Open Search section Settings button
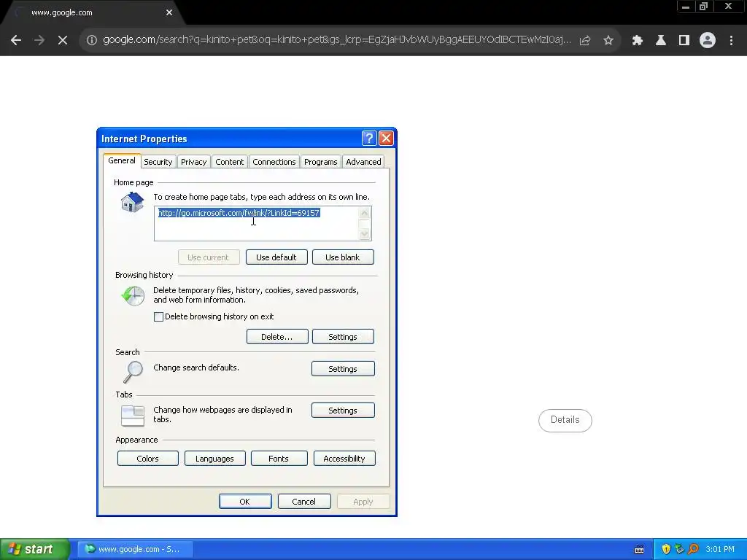 [x=343, y=368]
